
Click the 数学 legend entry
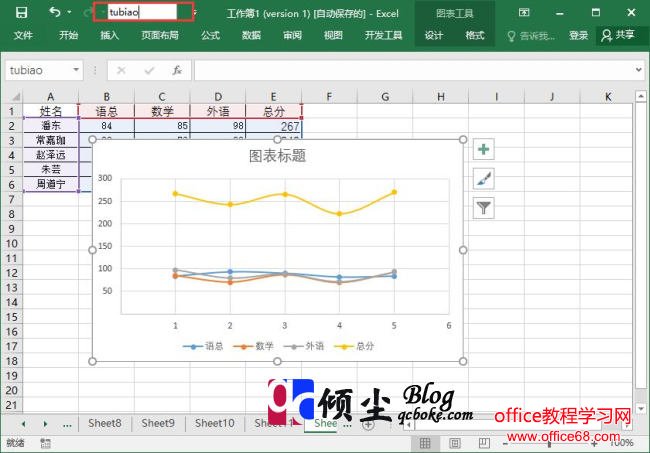point(253,346)
